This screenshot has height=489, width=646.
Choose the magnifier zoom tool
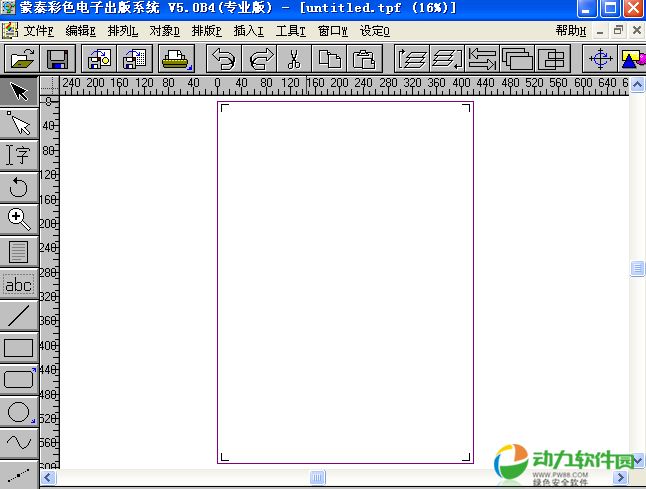[x=19, y=219]
